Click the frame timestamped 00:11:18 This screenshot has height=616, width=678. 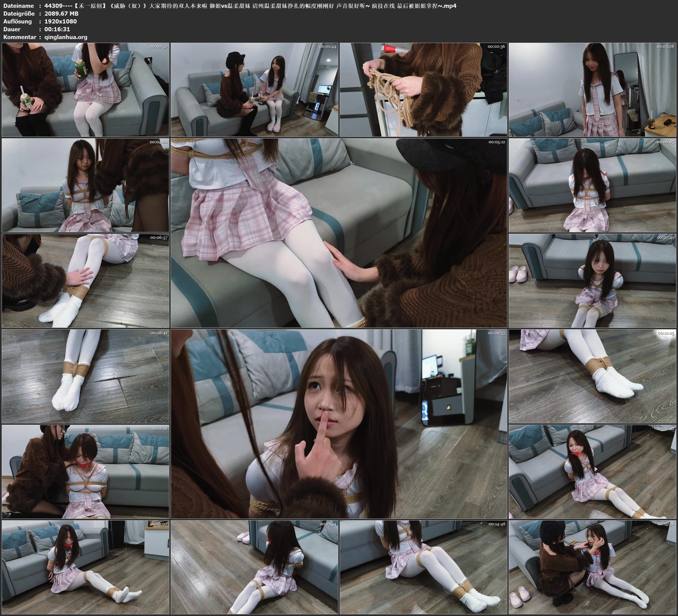[x=85, y=471]
